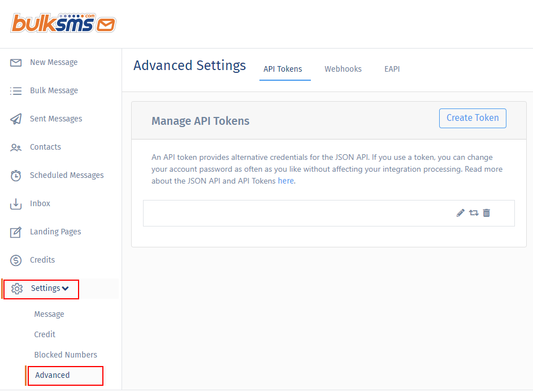Click the Scheduled Messages stopwatch icon
533x392 pixels.
[16, 176]
